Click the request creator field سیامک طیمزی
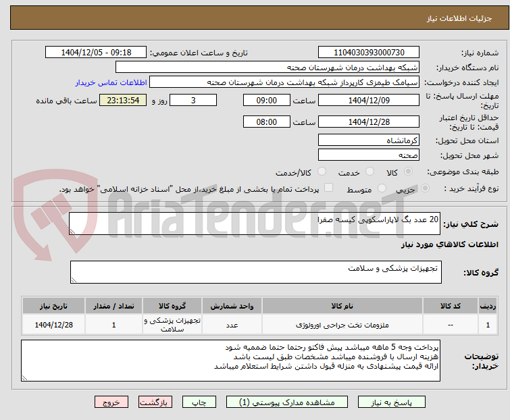This screenshot has height=420, width=510. click(284, 82)
